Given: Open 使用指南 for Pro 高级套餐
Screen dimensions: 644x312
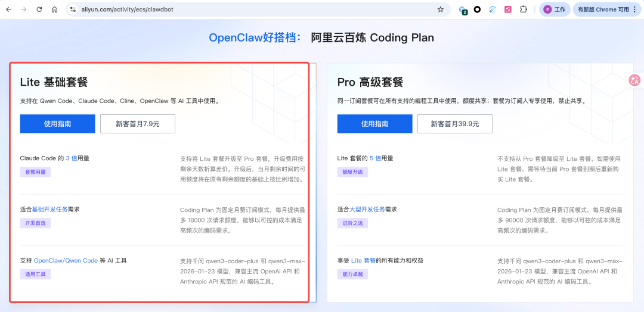Looking at the screenshot, I should 374,124.
